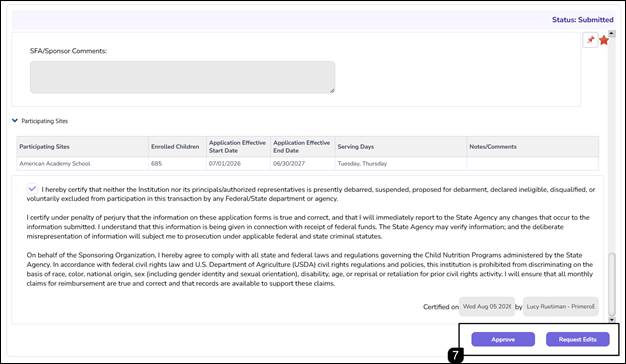Click the red star icon
The height and width of the screenshot is (364, 626).
point(604,40)
